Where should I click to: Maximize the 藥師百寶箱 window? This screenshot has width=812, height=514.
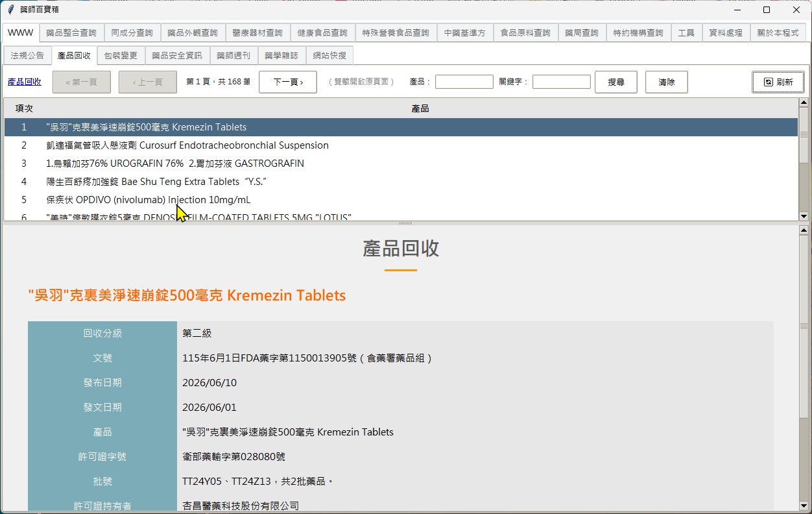point(767,10)
